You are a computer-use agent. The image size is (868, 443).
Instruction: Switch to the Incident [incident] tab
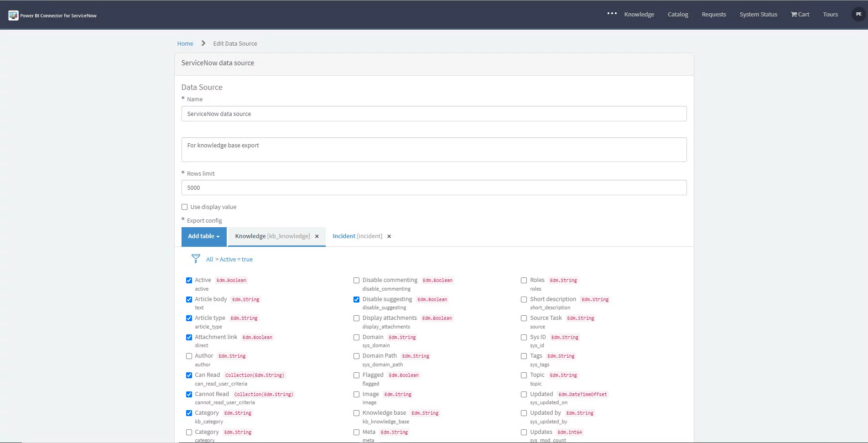coord(357,236)
